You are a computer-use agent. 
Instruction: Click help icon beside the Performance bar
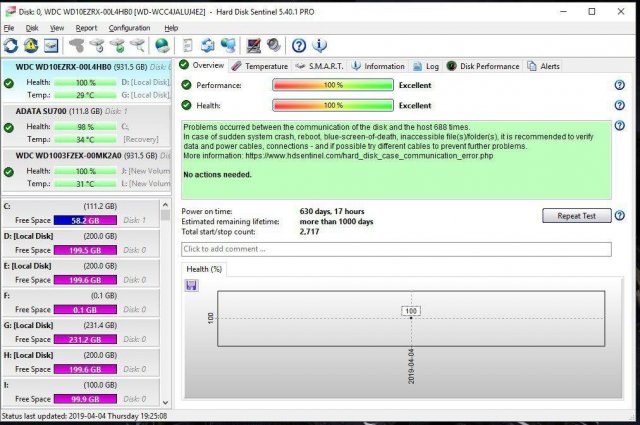(620, 86)
